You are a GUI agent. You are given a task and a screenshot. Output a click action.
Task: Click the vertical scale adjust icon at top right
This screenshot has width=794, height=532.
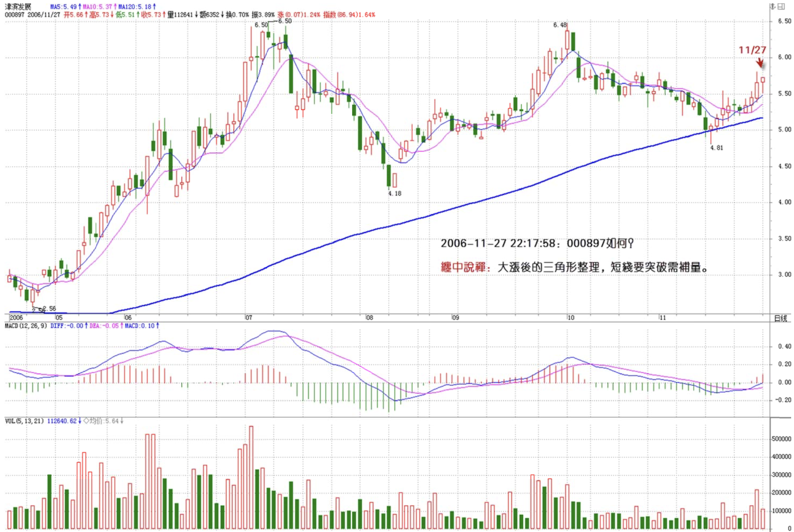[x=772, y=6]
